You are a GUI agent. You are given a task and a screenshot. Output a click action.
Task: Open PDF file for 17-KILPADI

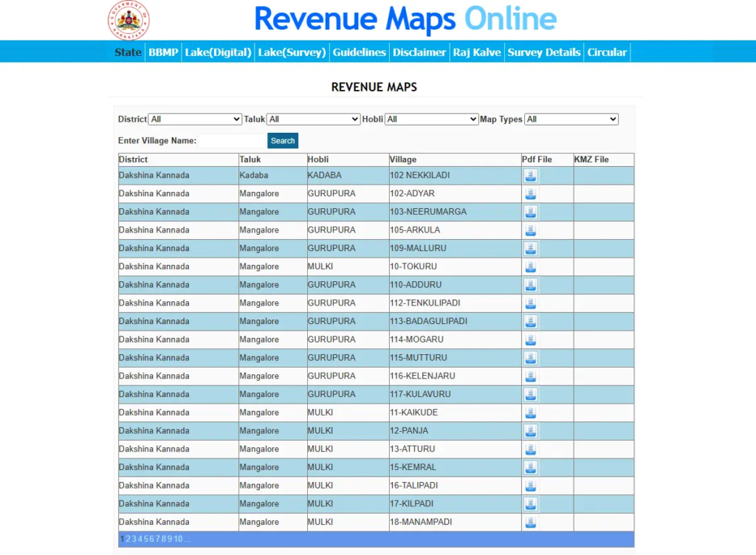click(x=530, y=504)
